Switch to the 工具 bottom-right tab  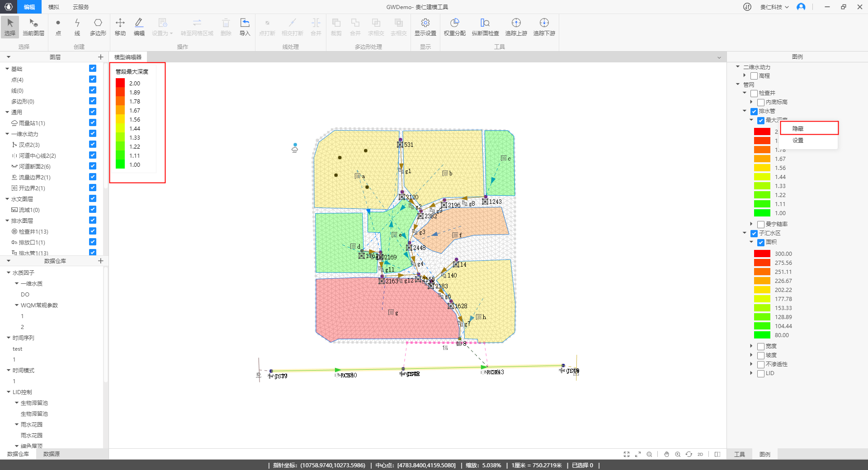point(740,454)
